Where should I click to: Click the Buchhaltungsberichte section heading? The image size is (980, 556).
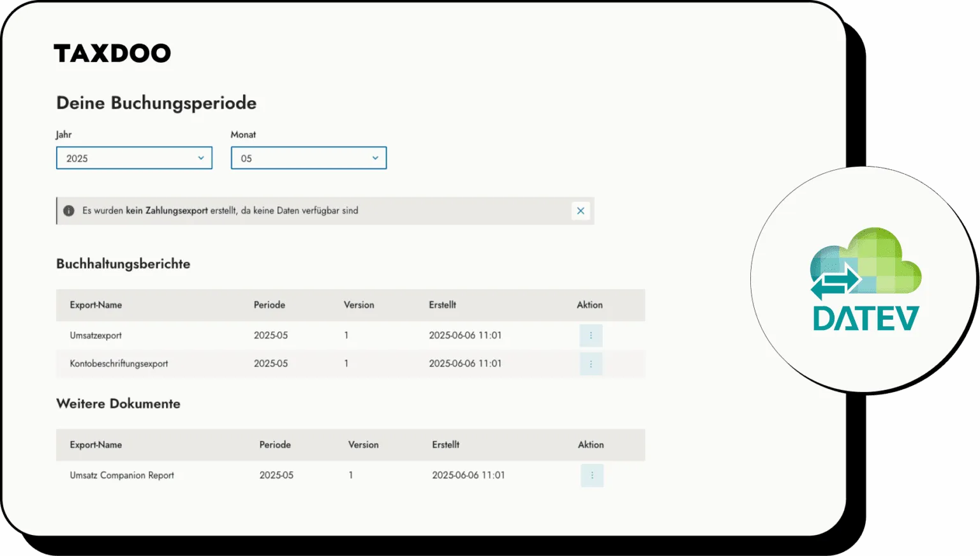(123, 264)
